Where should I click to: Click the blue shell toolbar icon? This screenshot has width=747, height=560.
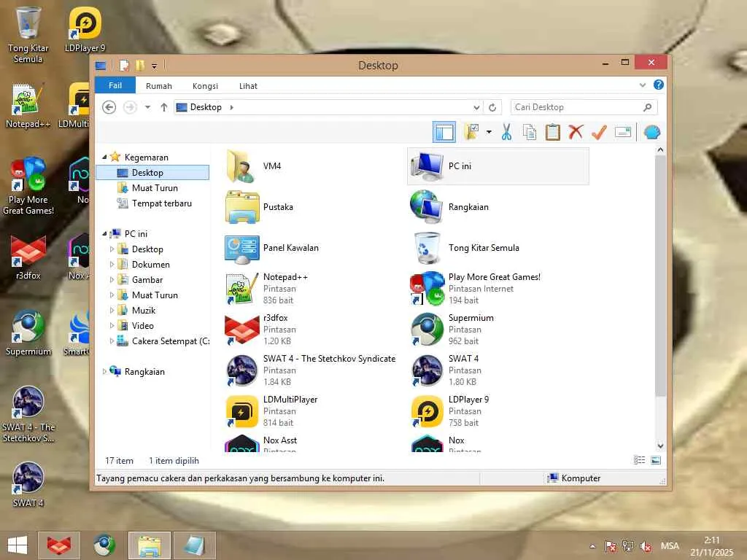(651, 132)
